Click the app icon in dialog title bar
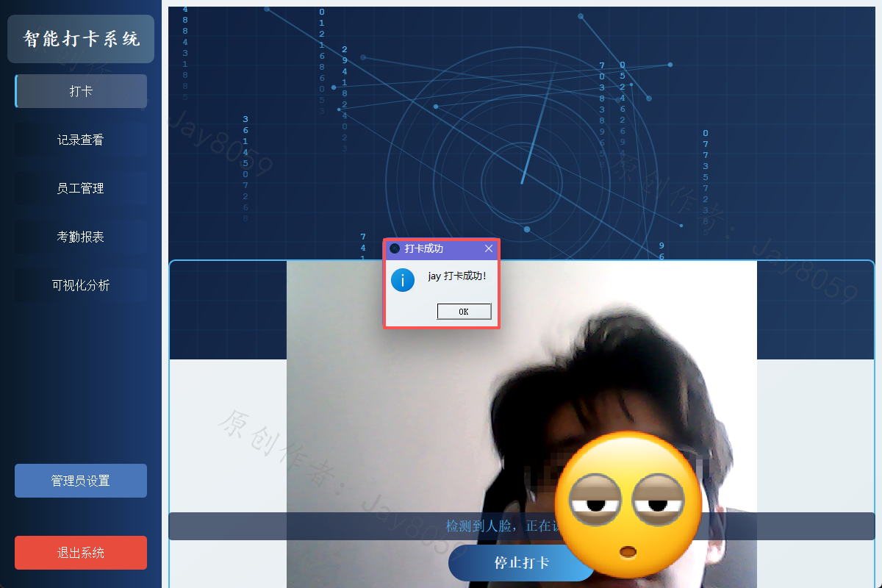The height and width of the screenshot is (588, 882). tap(395, 248)
